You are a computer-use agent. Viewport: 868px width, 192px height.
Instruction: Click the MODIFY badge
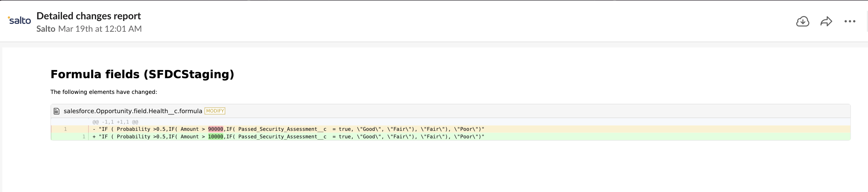click(215, 111)
